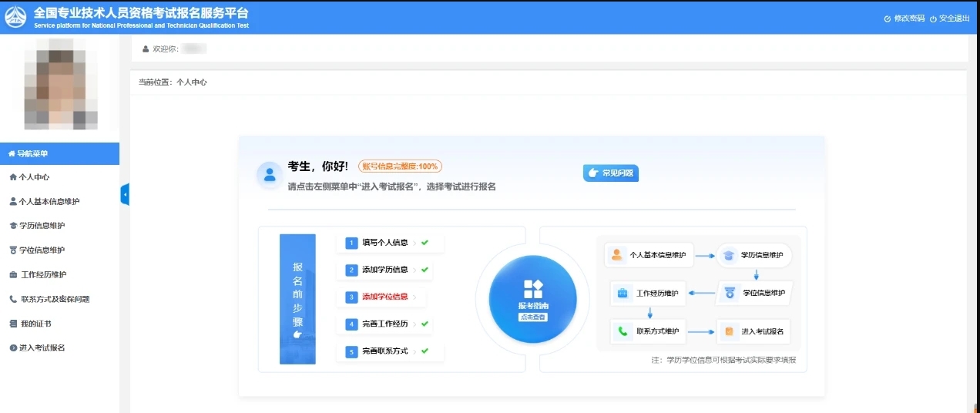Click step 3 添加学位信息 in red

pyautogui.click(x=384, y=297)
